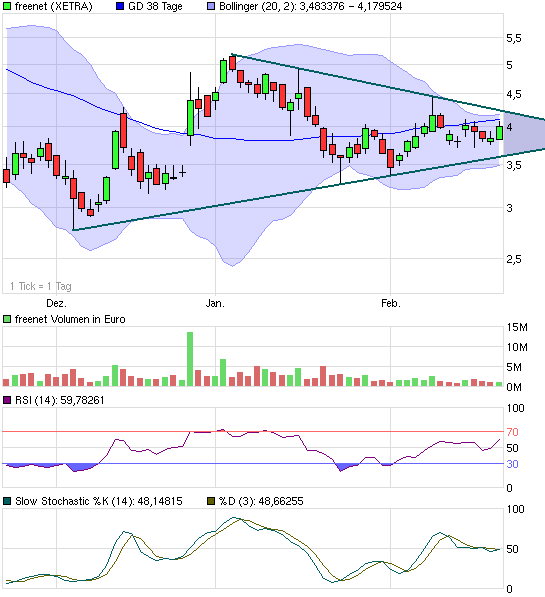Click the 'Feb.' date axis label
The height and width of the screenshot is (597, 545).
click(391, 303)
